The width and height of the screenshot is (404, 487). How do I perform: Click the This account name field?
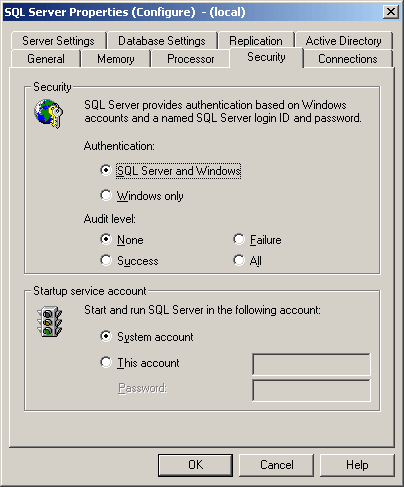(311, 365)
